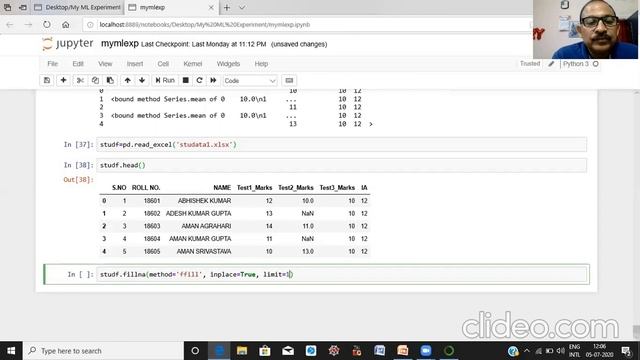Click the Trusted notebook indicator
The height and width of the screenshot is (360, 640).
point(530,64)
